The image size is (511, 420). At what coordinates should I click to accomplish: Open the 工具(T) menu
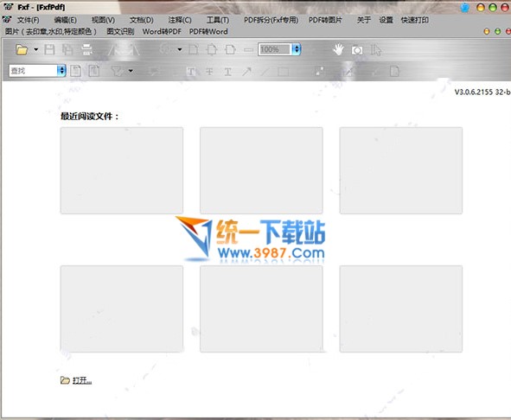pyautogui.click(x=218, y=20)
